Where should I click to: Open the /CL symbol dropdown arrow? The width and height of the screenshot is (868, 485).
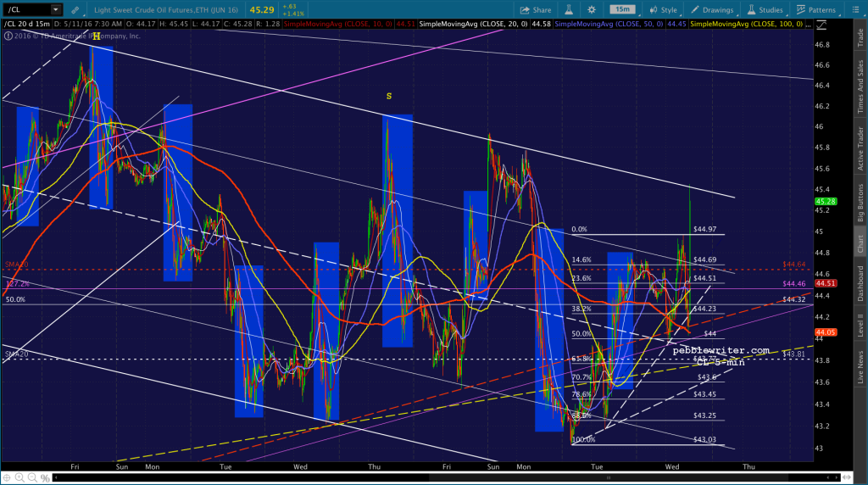click(x=55, y=9)
